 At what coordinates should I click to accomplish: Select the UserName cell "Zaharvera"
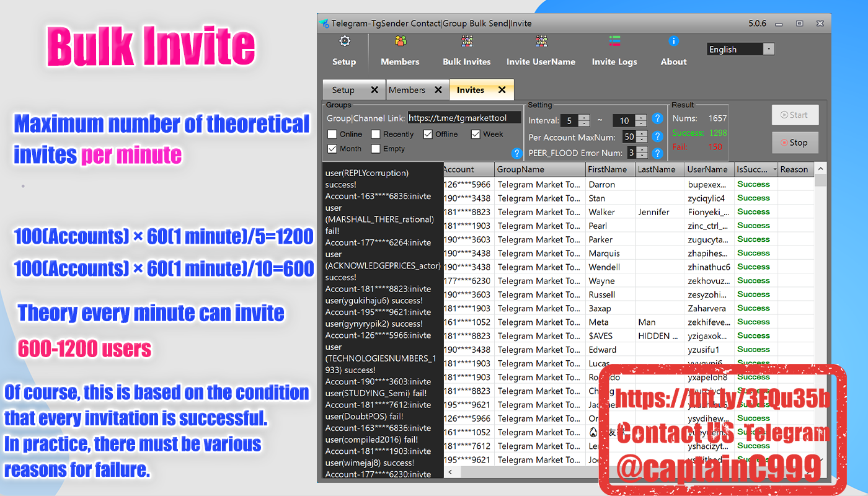pyautogui.click(x=710, y=308)
